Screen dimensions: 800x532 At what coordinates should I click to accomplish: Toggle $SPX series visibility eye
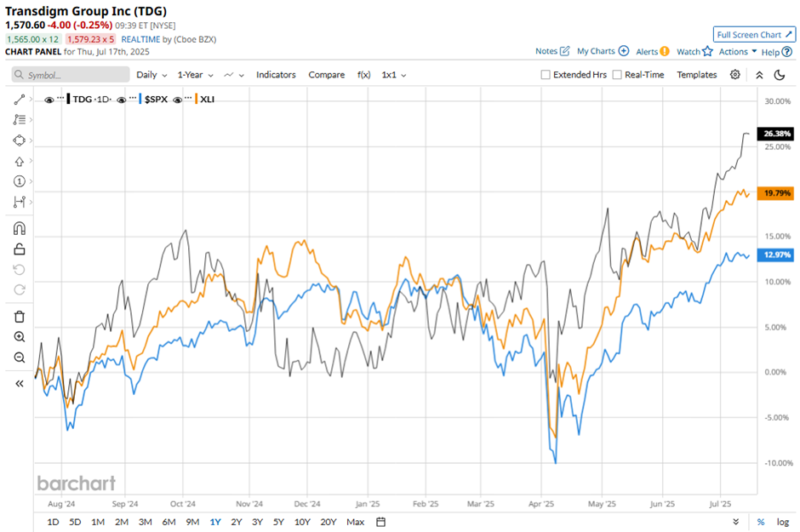click(x=122, y=100)
